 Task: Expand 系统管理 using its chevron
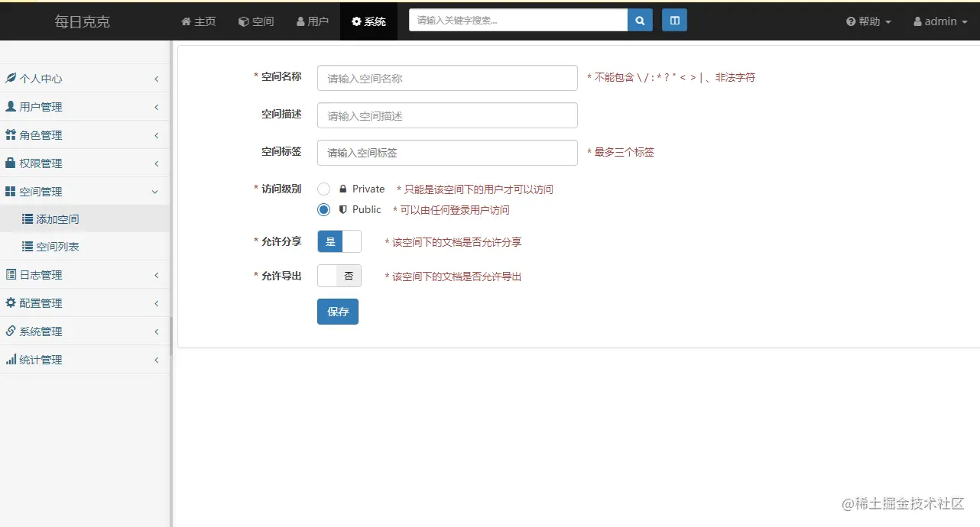coord(156,331)
